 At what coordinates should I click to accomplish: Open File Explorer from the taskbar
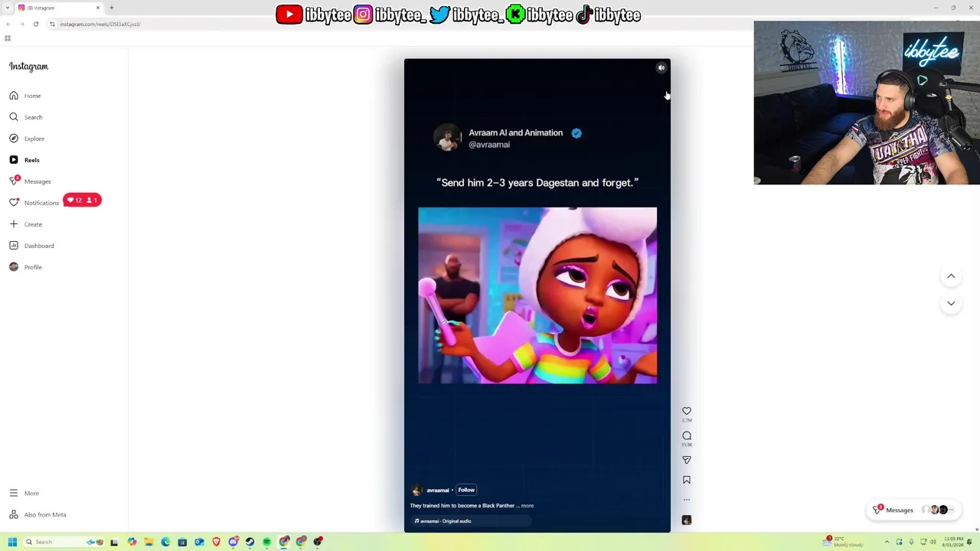(x=149, y=542)
